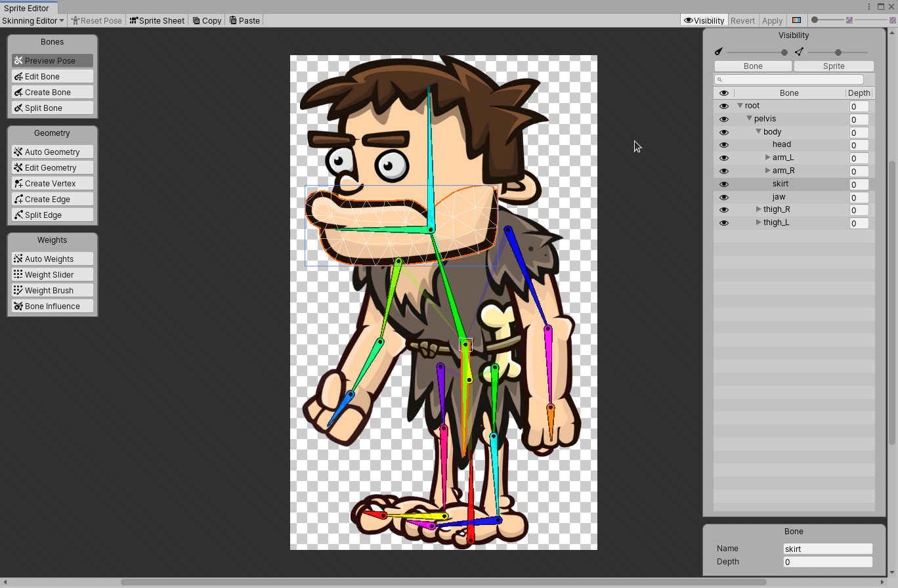Activate the Create Bone tool
The height and width of the screenshot is (588, 898).
(x=52, y=92)
